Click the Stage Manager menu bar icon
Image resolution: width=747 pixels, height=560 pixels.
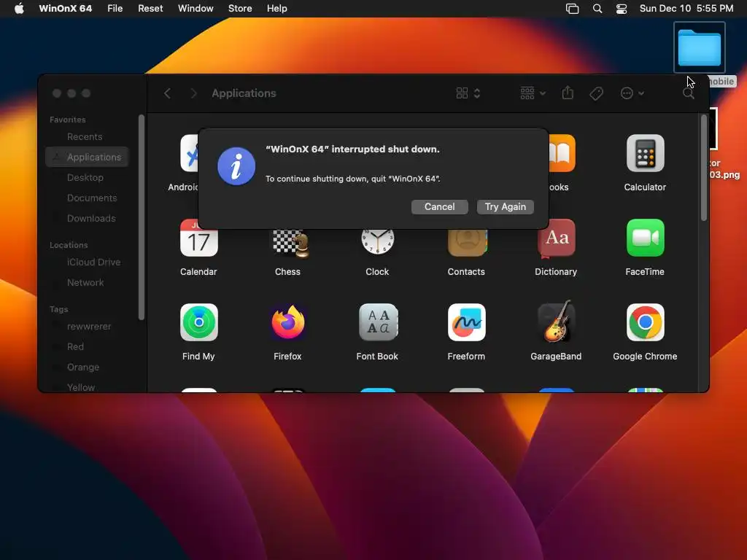572,9
